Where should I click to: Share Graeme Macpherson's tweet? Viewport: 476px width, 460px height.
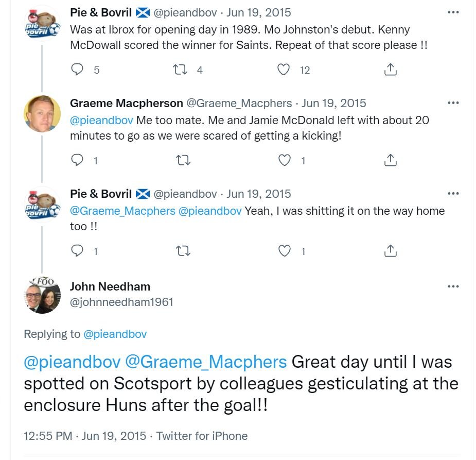click(x=391, y=160)
